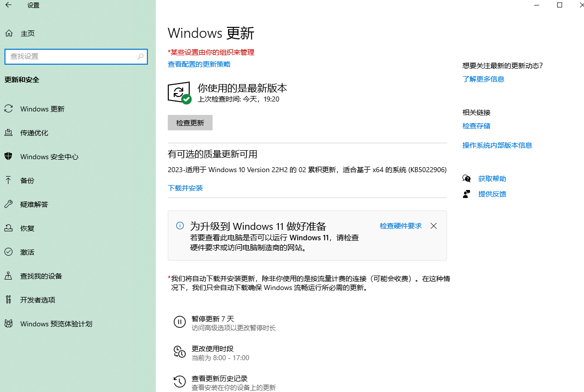Screen dimensions: 584x392
Task: Click the info icon in Windows 11 banner
Action: (180, 225)
